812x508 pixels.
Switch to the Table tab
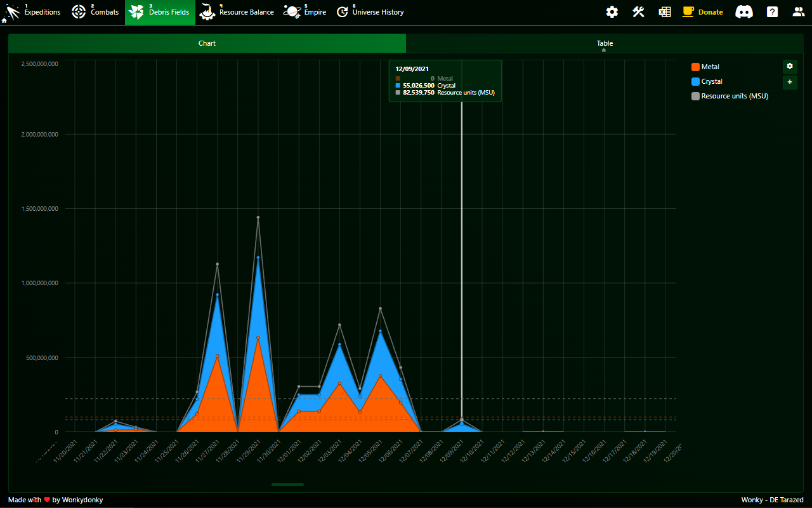coord(605,43)
